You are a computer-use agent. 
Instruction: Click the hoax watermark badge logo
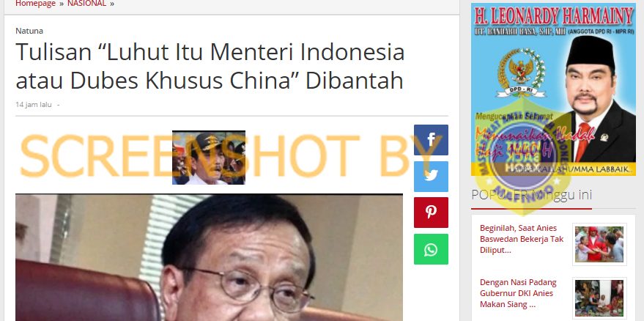(x=523, y=161)
